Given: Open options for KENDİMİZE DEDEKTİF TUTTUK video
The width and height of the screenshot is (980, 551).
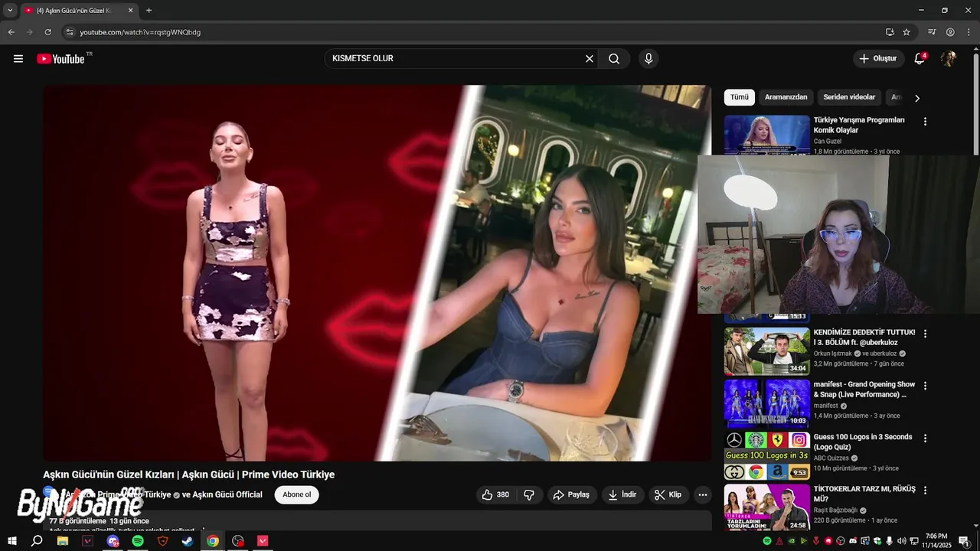Looking at the screenshot, I should click(x=925, y=334).
